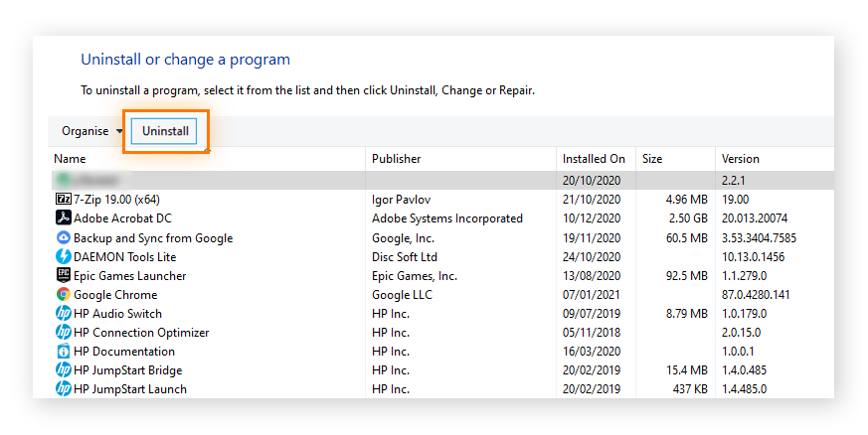Click the HP Documentation icon
Screen dimensions: 868x435
click(64, 351)
